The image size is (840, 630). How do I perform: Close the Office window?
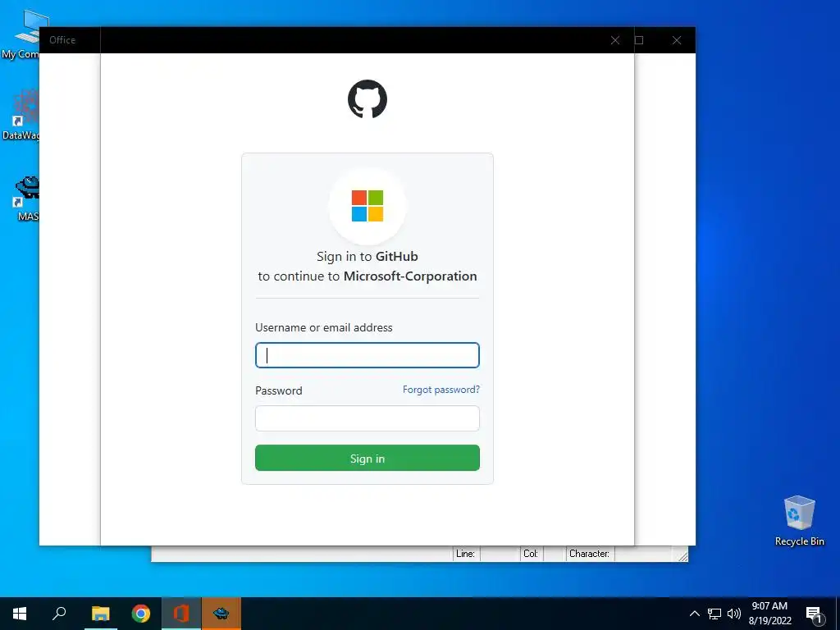[x=677, y=40]
